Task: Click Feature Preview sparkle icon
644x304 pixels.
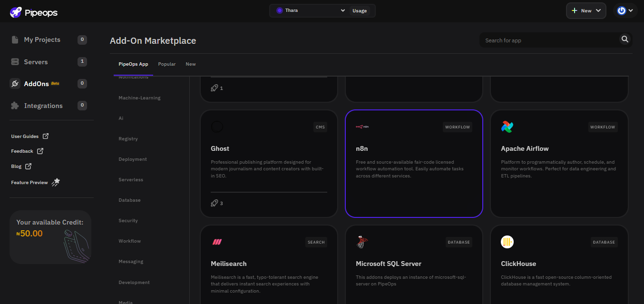Action: [56, 182]
